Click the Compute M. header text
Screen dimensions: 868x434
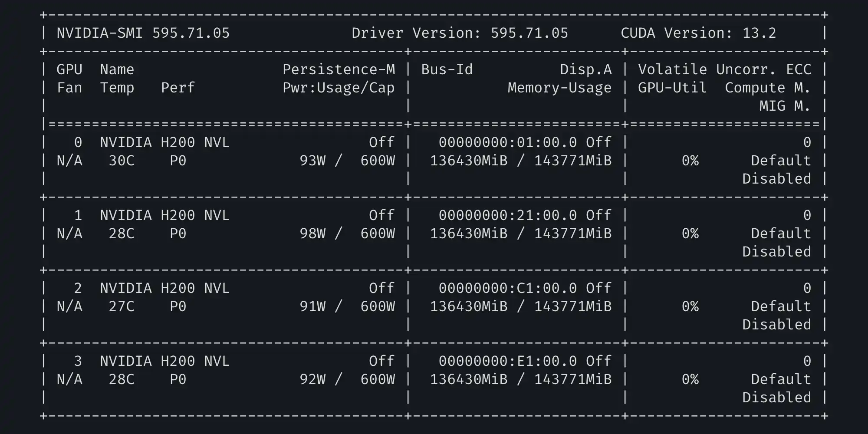coord(768,88)
